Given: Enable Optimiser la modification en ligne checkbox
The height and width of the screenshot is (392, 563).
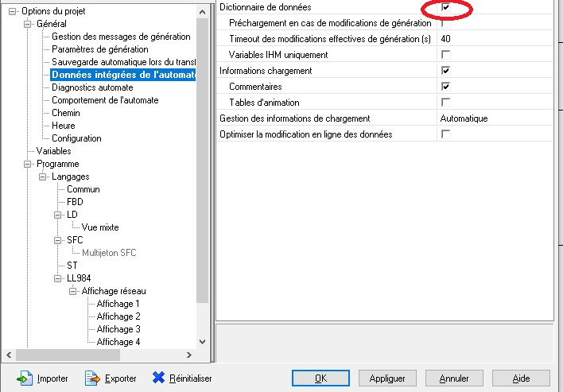Looking at the screenshot, I should (446, 134).
